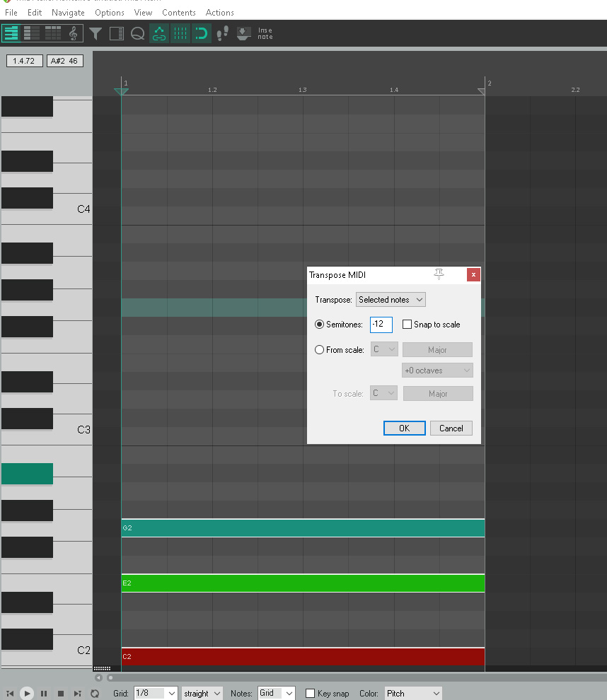
Task: Open the Edit menu
Action: (x=35, y=13)
